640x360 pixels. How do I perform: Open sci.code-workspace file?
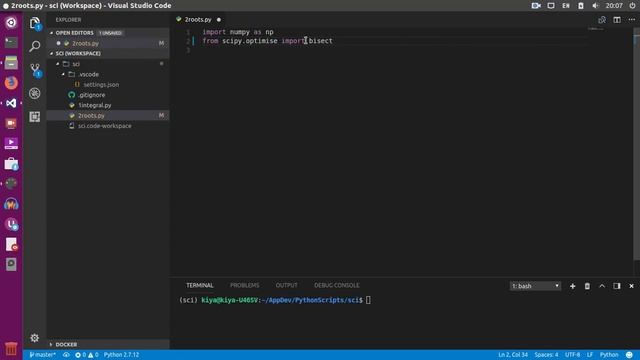[x=104, y=126]
